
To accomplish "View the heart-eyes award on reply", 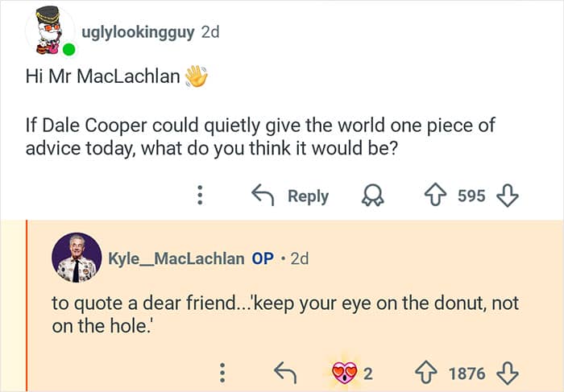I will (346, 373).
